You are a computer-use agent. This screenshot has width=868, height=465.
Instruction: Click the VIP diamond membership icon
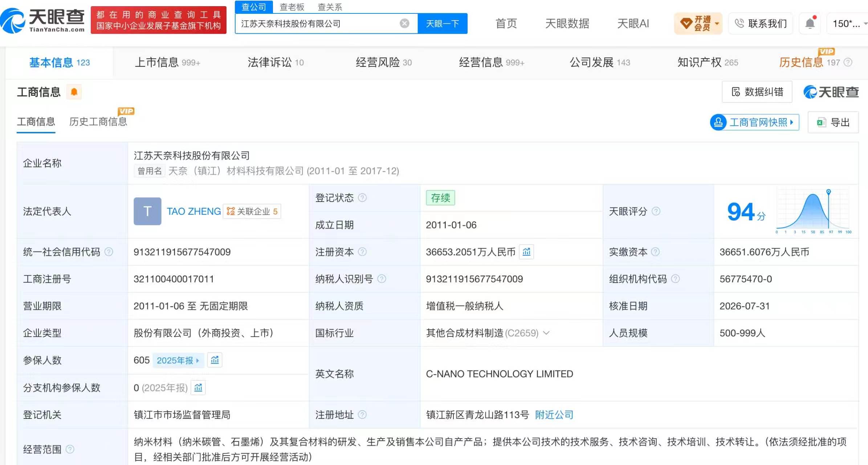(x=686, y=24)
